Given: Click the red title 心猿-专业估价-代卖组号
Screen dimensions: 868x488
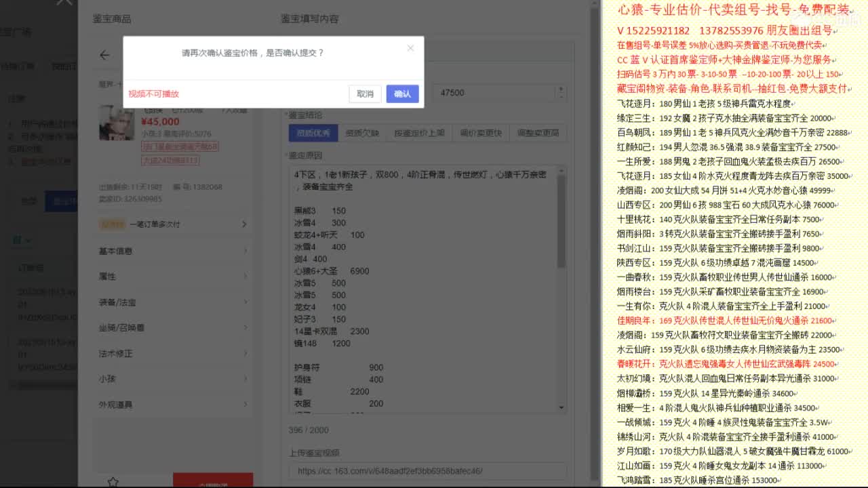Looking at the screenshot, I should click(735, 10).
